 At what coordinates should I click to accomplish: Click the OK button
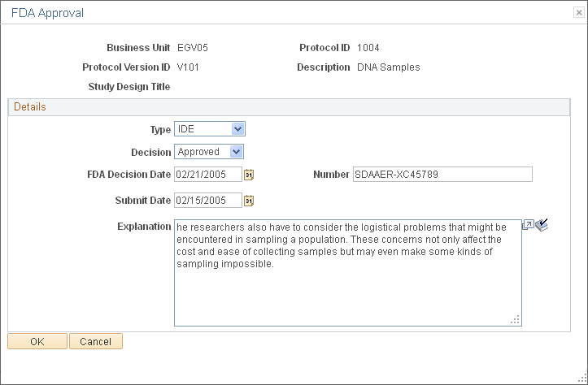(37, 342)
